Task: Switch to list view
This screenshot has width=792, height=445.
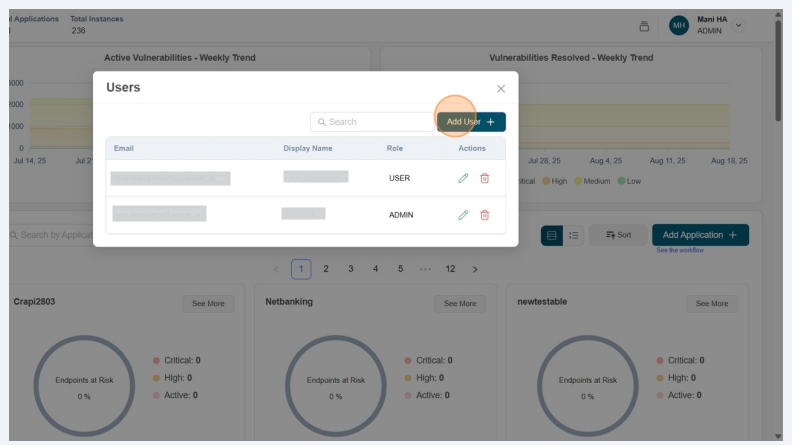Action: pos(574,235)
